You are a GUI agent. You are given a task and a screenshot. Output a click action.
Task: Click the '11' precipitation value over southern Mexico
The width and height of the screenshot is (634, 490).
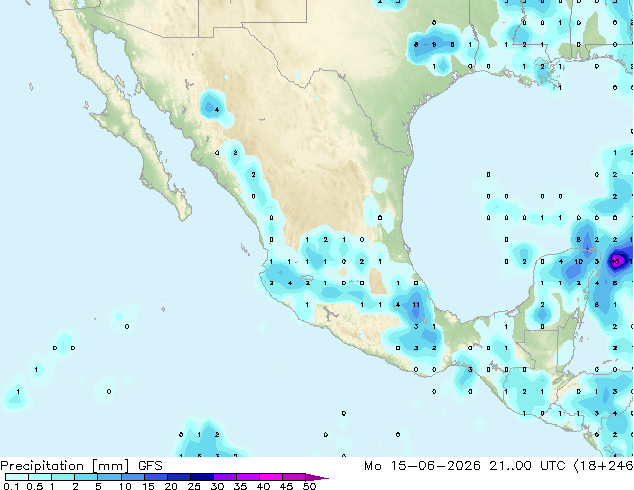pyautogui.click(x=416, y=304)
